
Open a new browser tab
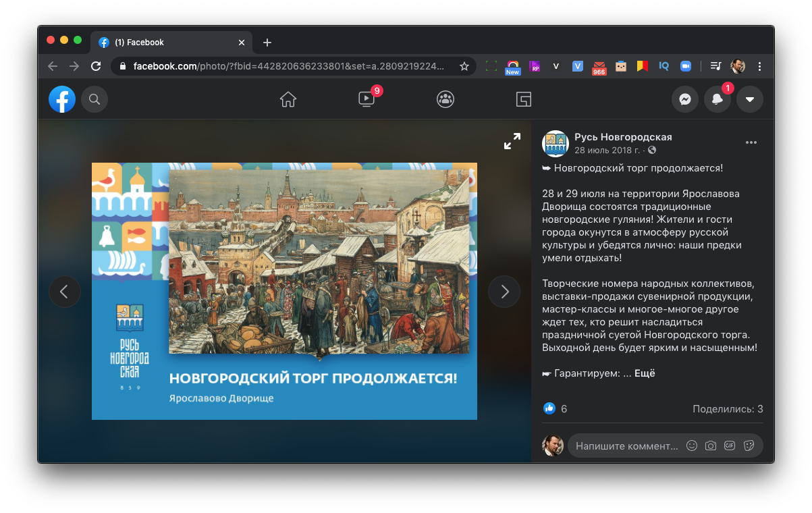(x=267, y=43)
